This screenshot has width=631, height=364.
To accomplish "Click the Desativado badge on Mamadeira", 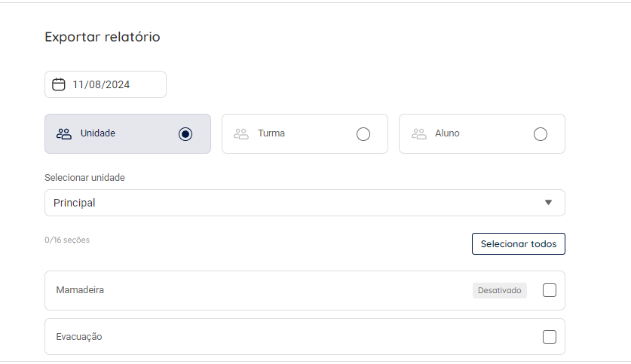I will pos(499,290).
